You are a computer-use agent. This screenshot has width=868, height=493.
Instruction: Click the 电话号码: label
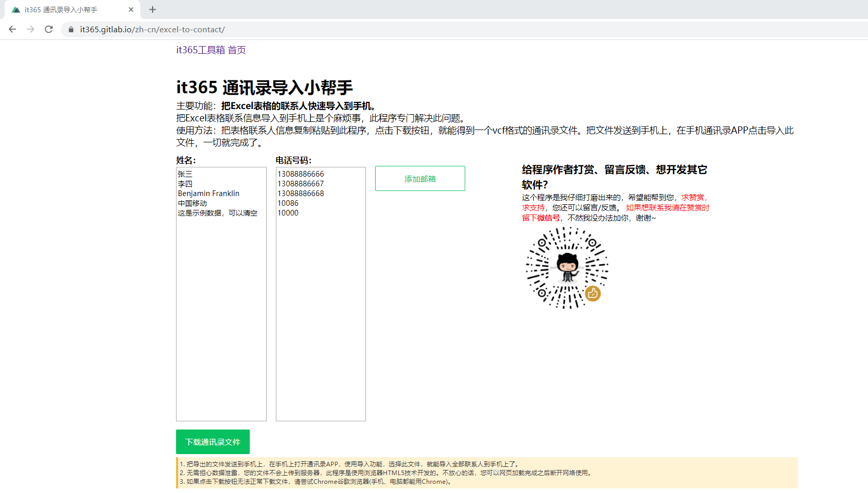click(294, 160)
